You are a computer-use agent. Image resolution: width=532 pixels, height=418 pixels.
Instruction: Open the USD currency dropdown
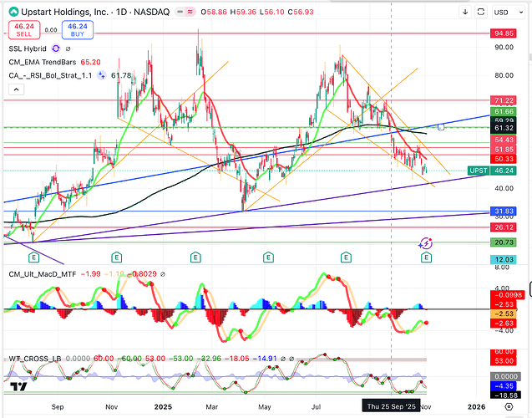tap(509, 13)
